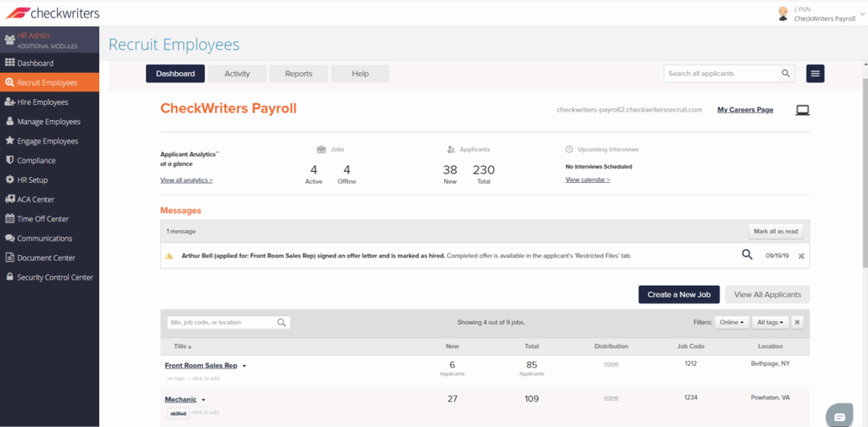
Task: Click the laptop icon beside My Careers Page
Action: [x=802, y=110]
